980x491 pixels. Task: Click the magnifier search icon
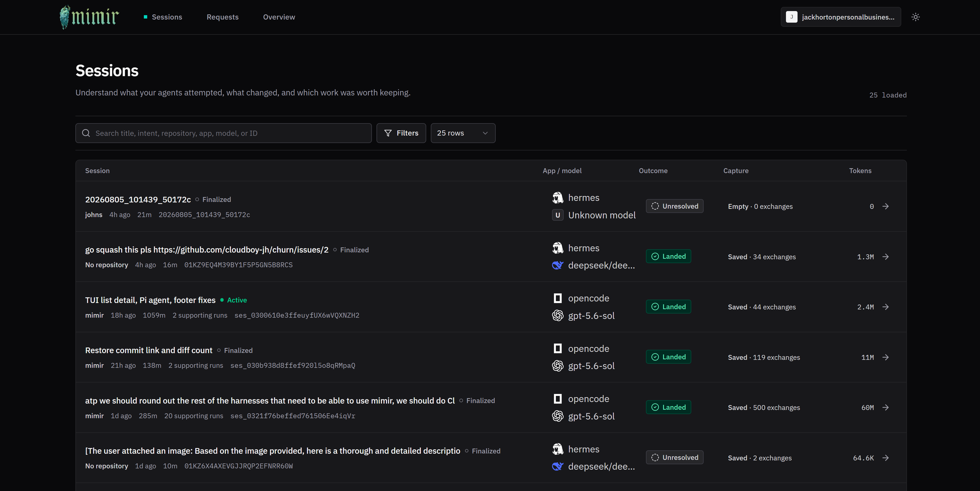point(86,133)
